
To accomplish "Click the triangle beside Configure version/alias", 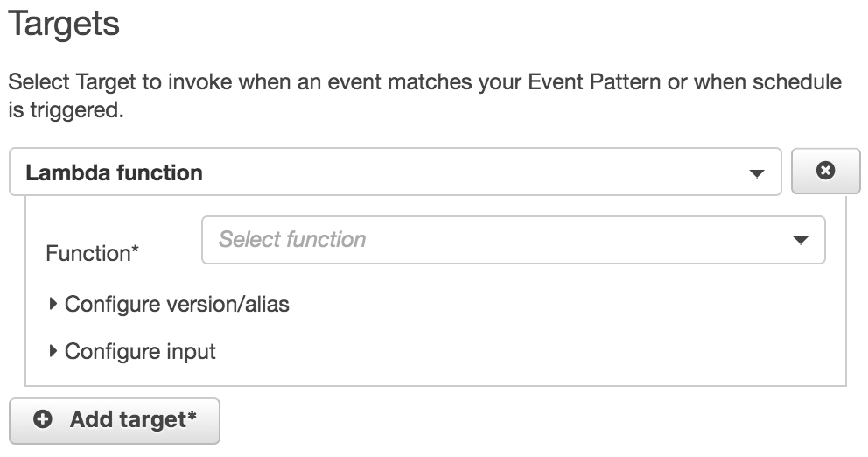I will coord(54,304).
